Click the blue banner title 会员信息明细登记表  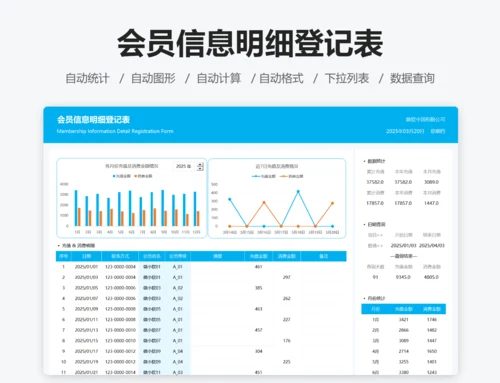click(93, 120)
